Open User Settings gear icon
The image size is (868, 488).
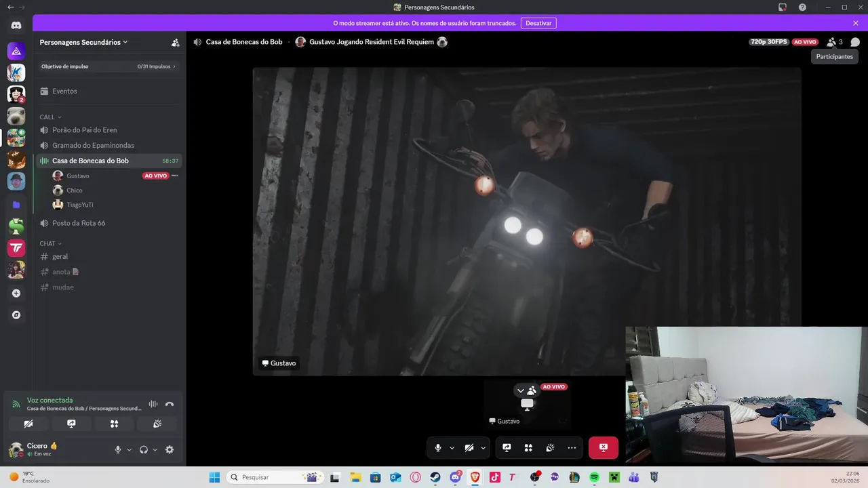pyautogui.click(x=170, y=449)
